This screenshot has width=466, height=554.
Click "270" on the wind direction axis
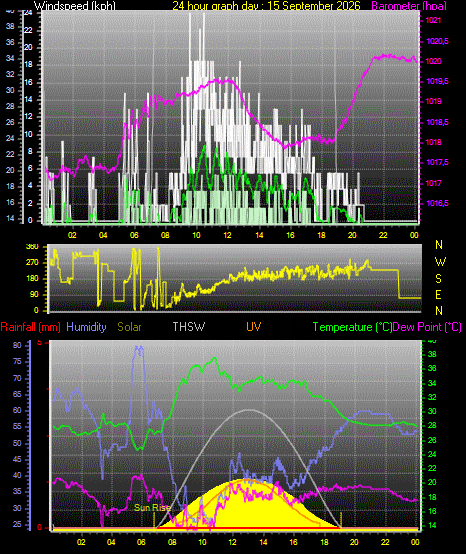tap(32, 263)
